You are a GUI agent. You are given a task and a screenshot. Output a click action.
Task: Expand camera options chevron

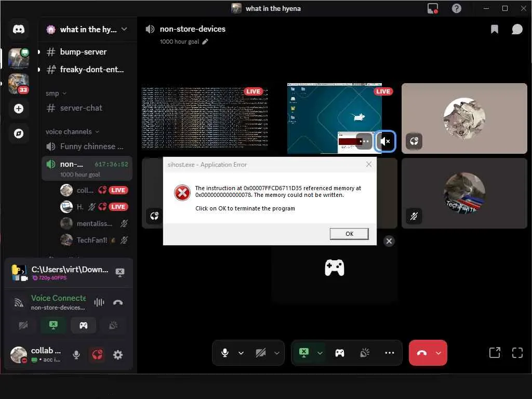(277, 353)
